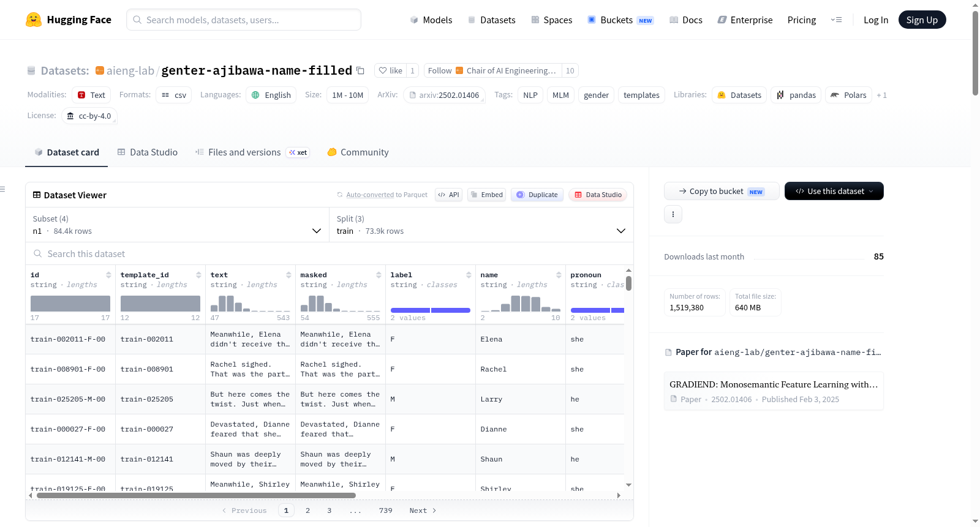Click the like count number 1

click(x=413, y=70)
